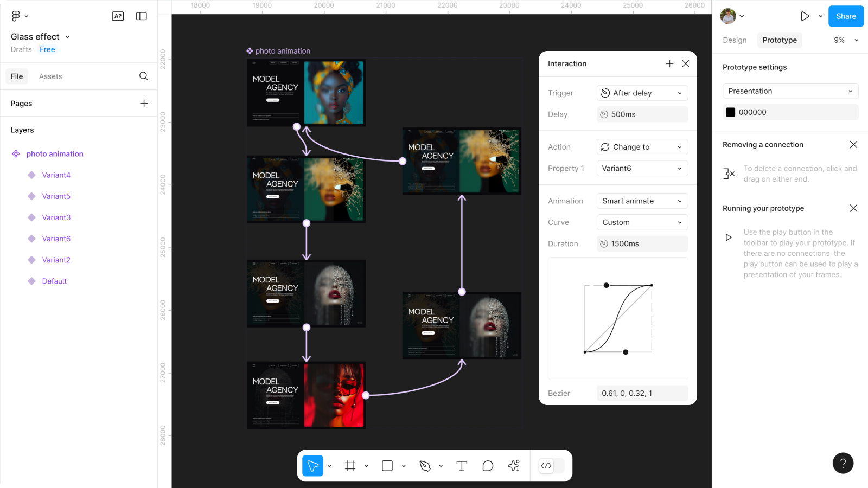This screenshot has width=868, height=488.
Task: Toggle Dev Mode switch in the toolbar
Action: pos(551,466)
